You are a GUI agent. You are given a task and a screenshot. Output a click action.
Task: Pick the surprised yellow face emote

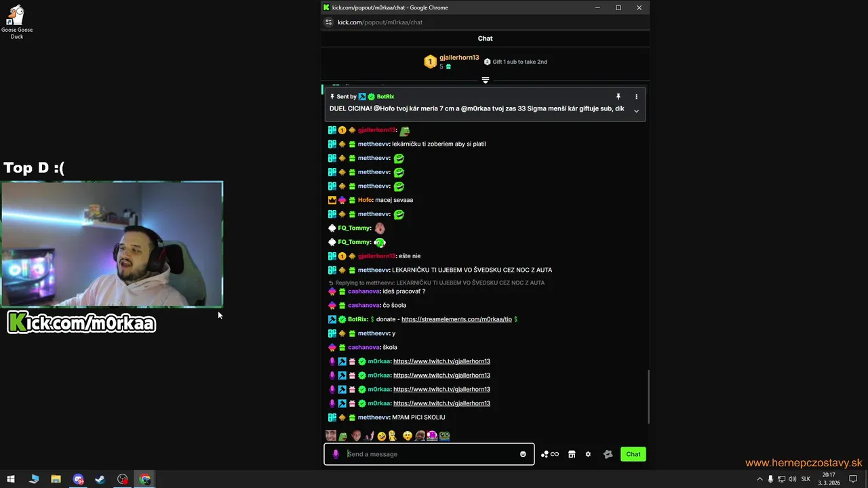point(407,436)
